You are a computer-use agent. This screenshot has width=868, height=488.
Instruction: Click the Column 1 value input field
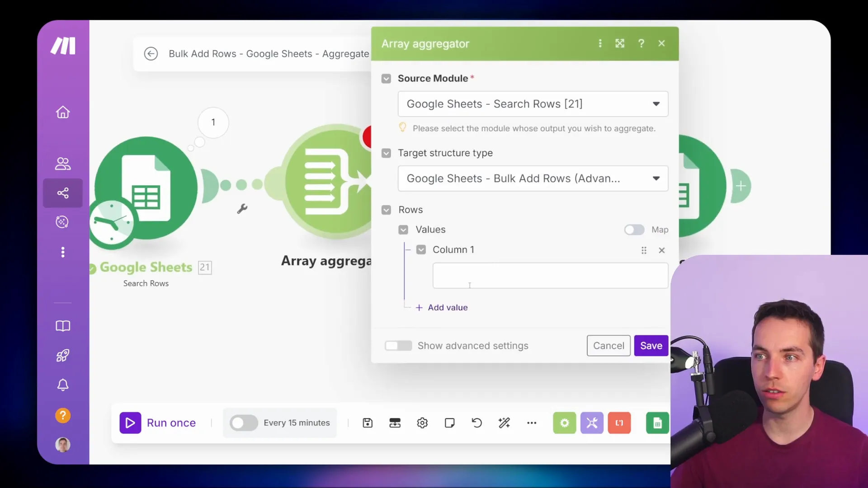550,276
